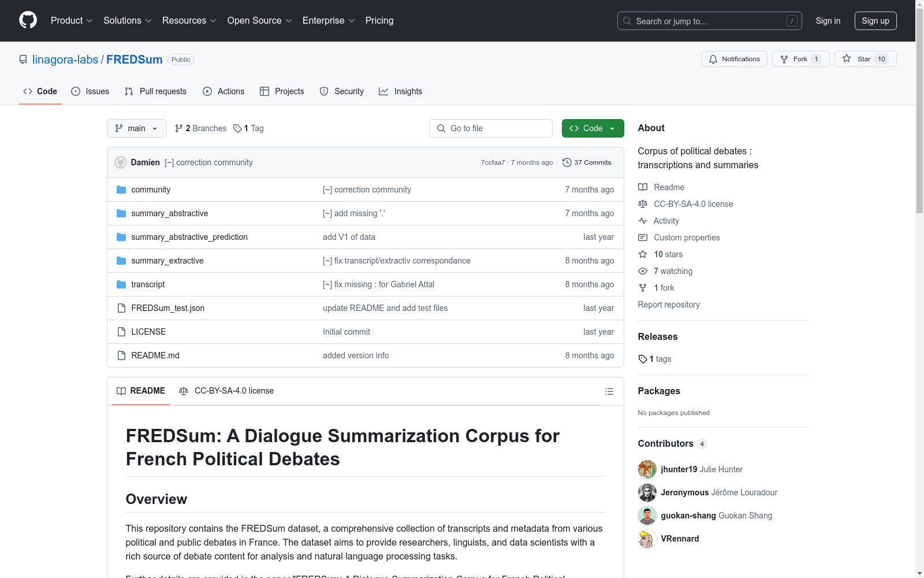Open the README outline list icon
Image resolution: width=924 pixels, height=578 pixels.
point(609,391)
